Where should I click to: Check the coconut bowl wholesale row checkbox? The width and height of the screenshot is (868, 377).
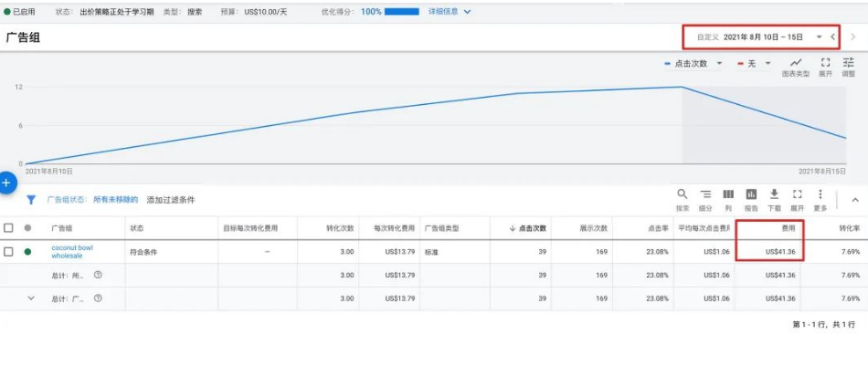[9, 251]
